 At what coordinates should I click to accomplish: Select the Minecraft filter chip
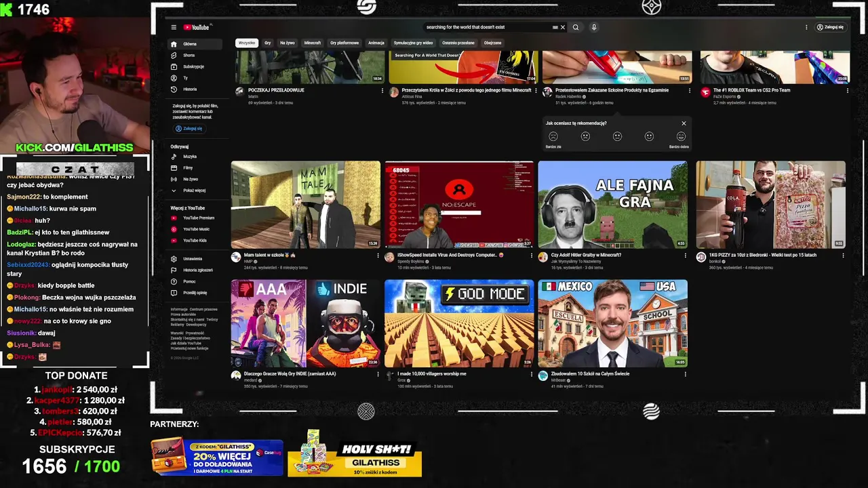pos(313,43)
